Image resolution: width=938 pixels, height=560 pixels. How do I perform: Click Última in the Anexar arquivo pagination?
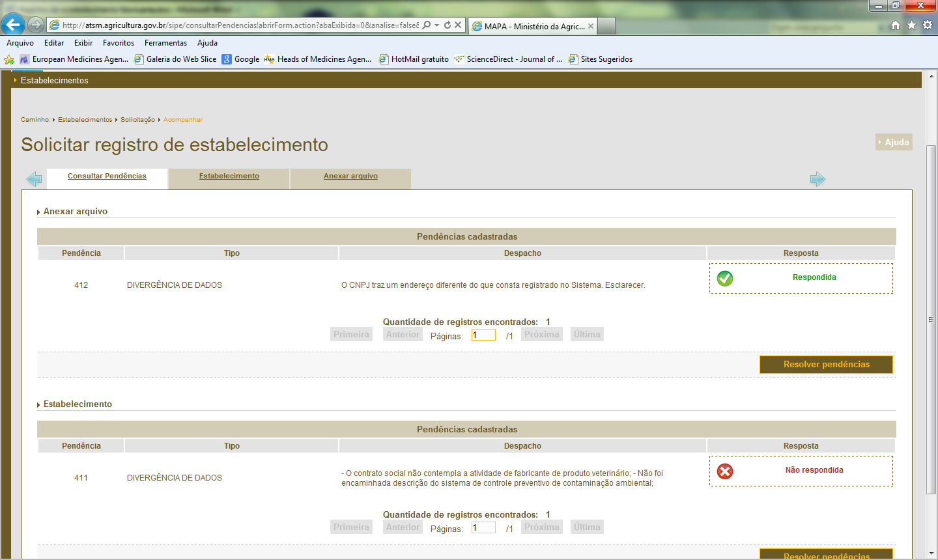coord(587,335)
